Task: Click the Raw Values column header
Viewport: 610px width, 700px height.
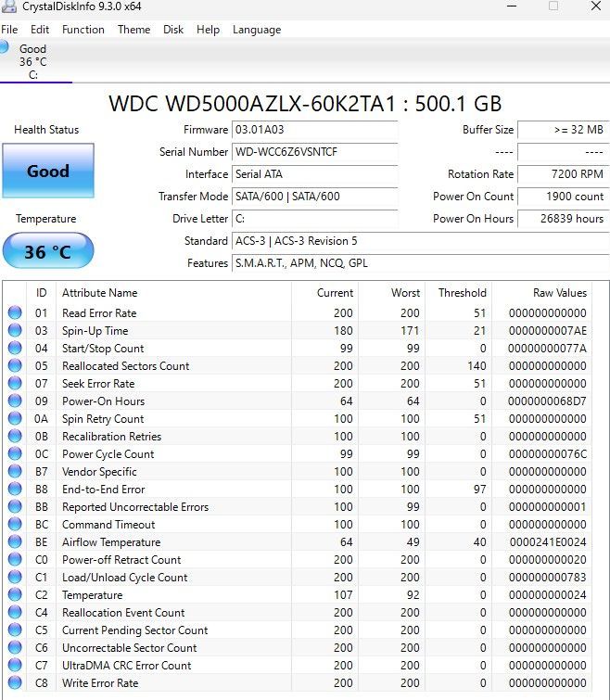Action: [x=559, y=293]
